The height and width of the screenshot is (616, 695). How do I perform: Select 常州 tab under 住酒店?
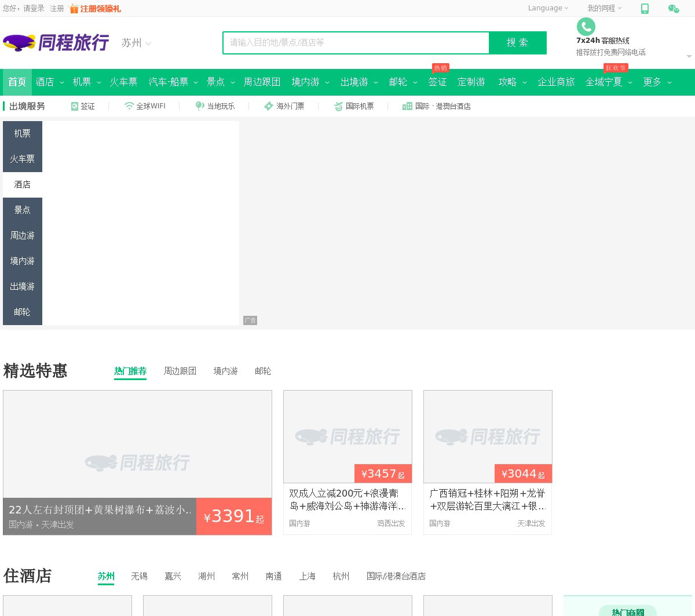[x=240, y=577]
